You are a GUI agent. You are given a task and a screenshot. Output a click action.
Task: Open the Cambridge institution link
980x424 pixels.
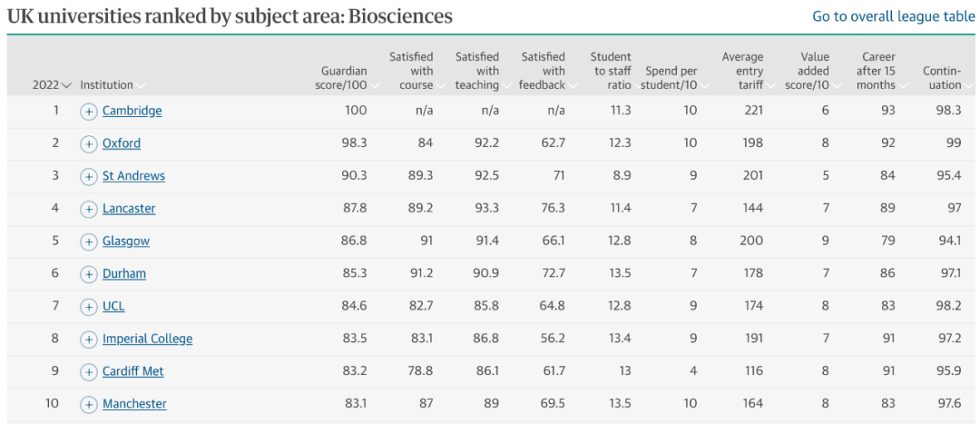tap(132, 112)
